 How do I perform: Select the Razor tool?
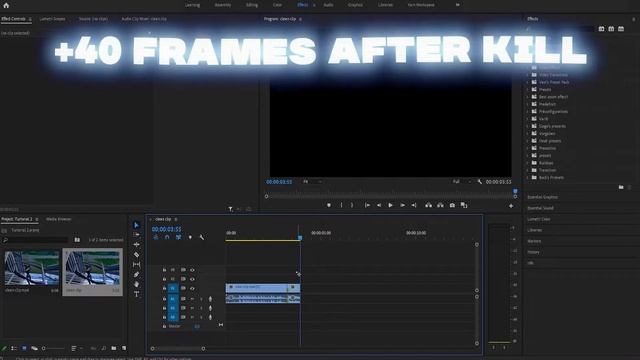pyautogui.click(x=136, y=255)
